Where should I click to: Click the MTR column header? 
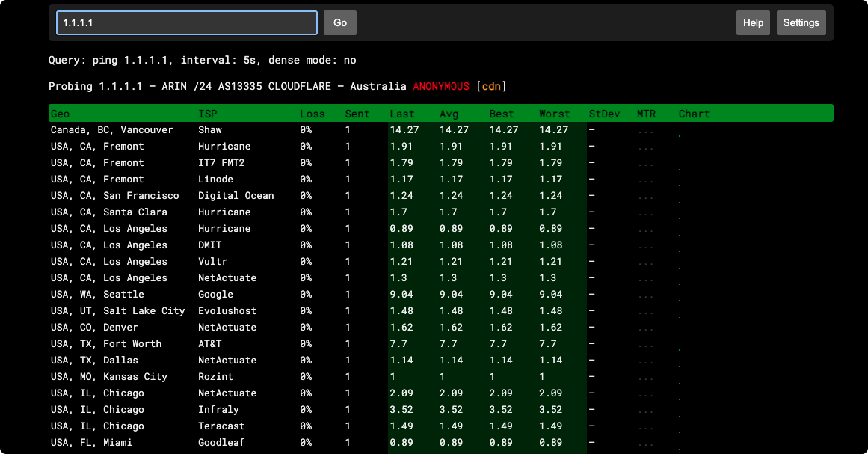point(646,114)
